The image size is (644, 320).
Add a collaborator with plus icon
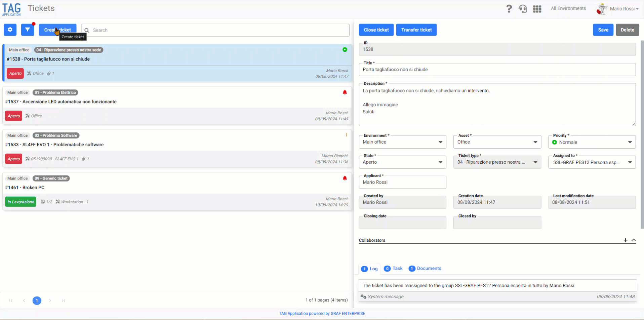(626, 240)
